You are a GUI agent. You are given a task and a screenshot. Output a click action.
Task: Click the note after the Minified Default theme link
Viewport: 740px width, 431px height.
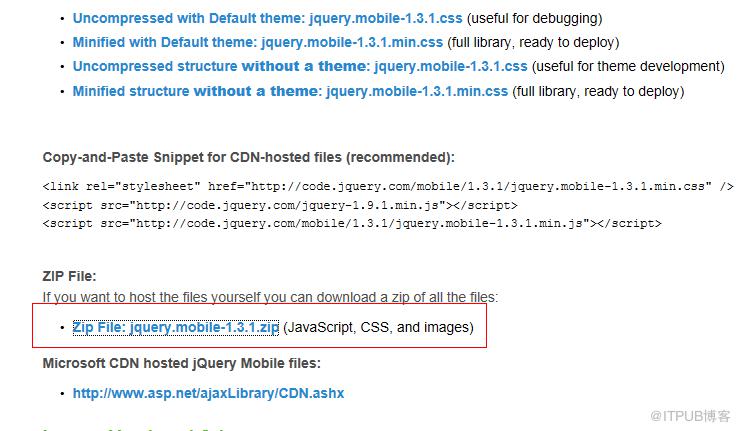coord(533,42)
